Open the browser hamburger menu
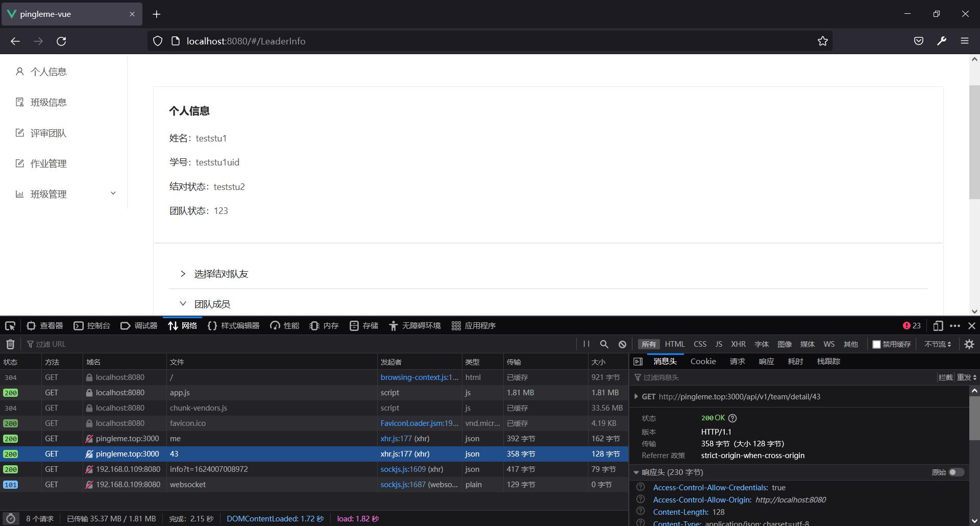 click(x=965, y=41)
